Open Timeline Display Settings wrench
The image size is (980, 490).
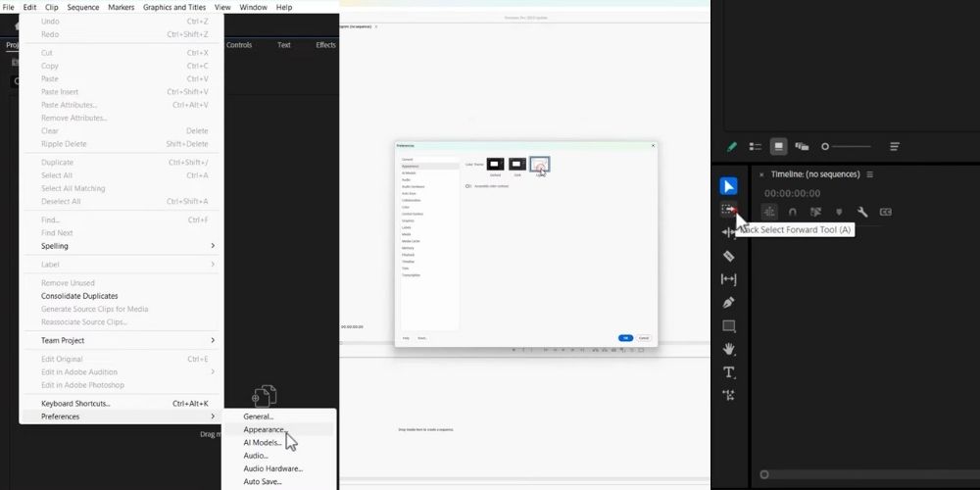[862, 212]
